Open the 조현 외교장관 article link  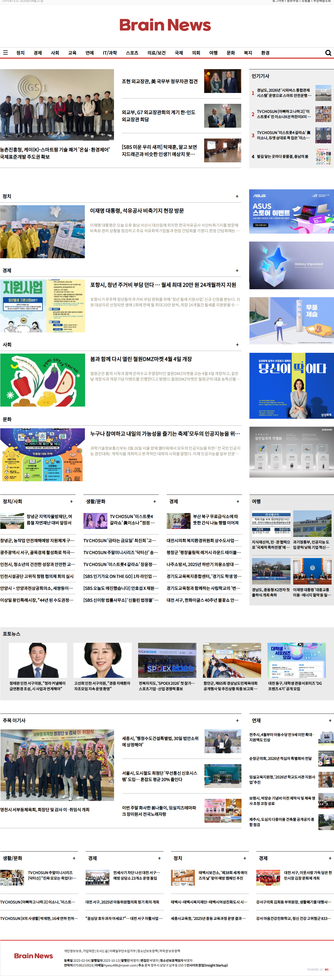(x=160, y=81)
